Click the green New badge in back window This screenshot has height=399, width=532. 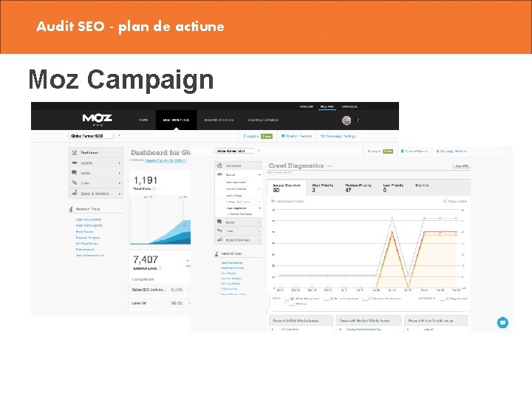(x=266, y=136)
